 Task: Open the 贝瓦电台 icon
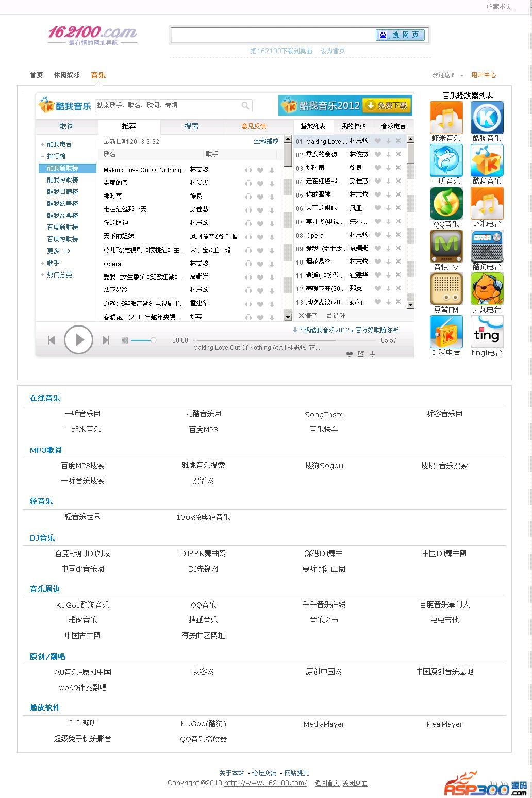[487, 289]
